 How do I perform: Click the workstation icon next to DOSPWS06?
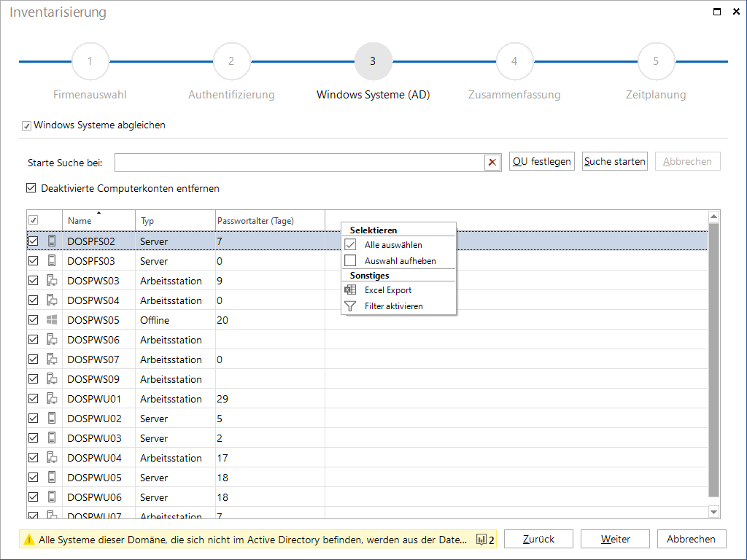tap(52, 340)
